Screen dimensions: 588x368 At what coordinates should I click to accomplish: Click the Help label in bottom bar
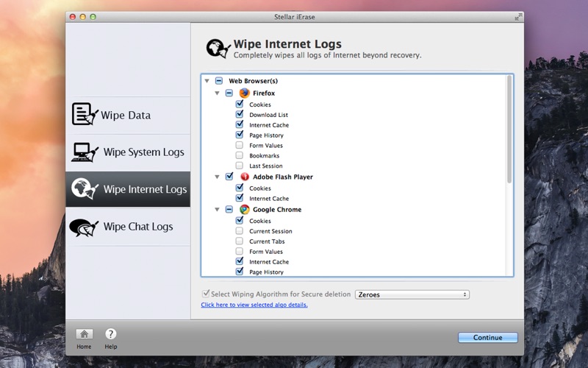point(111,347)
